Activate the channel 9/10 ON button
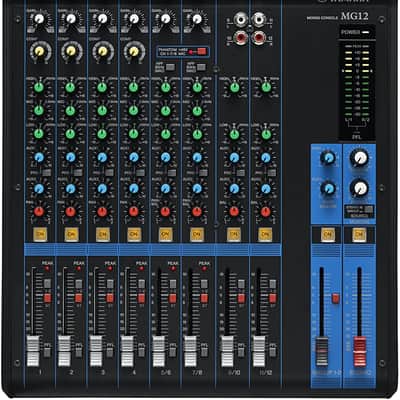400x400 pixels. pos(234,235)
